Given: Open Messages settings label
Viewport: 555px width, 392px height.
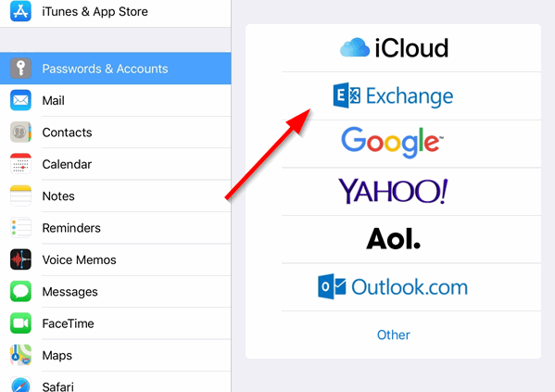Looking at the screenshot, I should tap(69, 292).
